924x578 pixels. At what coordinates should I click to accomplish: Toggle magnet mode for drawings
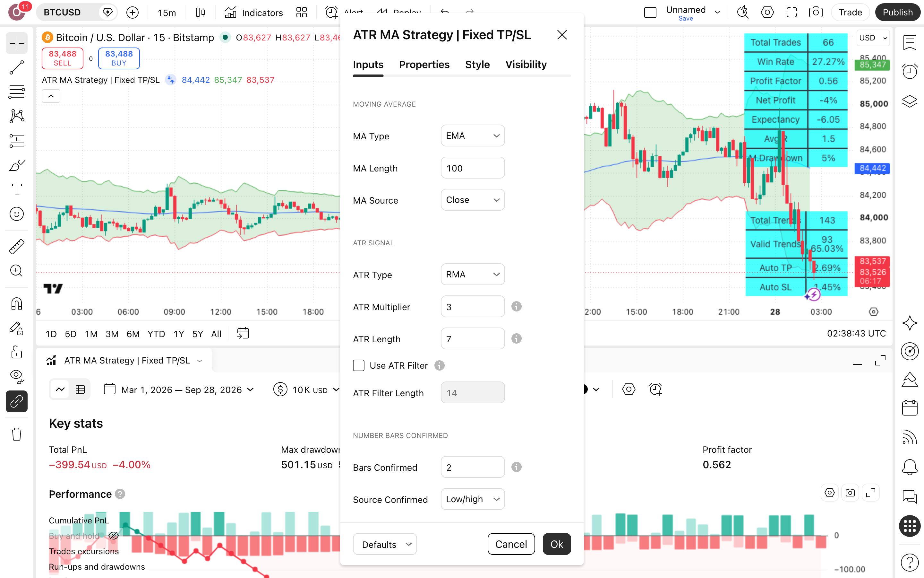pos(16,304)
